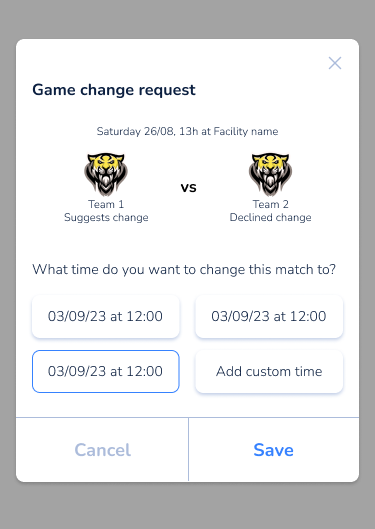The height and width of the screenshot is (529, 375).
Task: Click the vs text between teams
Action: (189, 188)
